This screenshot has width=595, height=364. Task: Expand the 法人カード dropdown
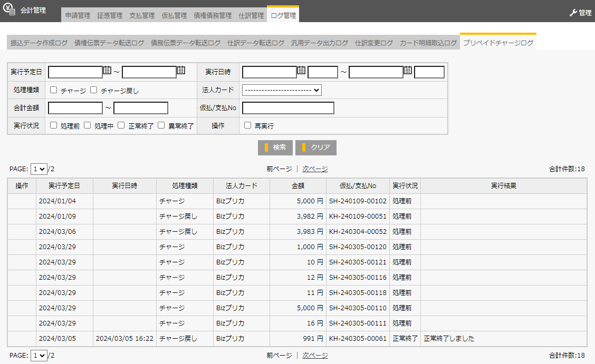coord(282,90)
